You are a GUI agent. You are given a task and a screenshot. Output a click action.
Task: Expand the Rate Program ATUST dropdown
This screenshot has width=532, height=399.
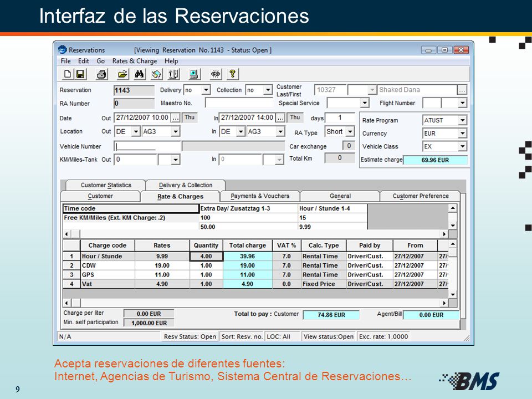(x=462, y=120)
